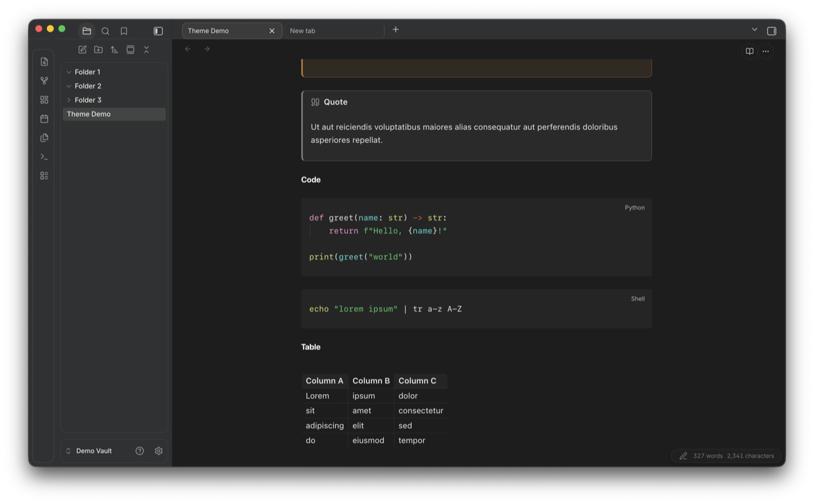814x504 pixels.
Task: Click the print(greet("world")) code line
Action: point(361,257)
